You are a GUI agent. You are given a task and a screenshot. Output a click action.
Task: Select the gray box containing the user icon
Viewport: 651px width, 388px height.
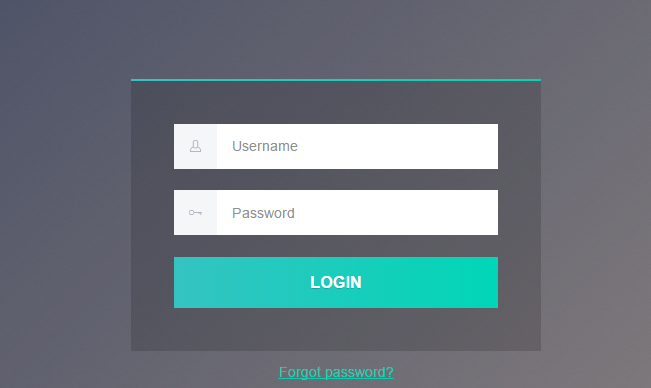(196, 146)
